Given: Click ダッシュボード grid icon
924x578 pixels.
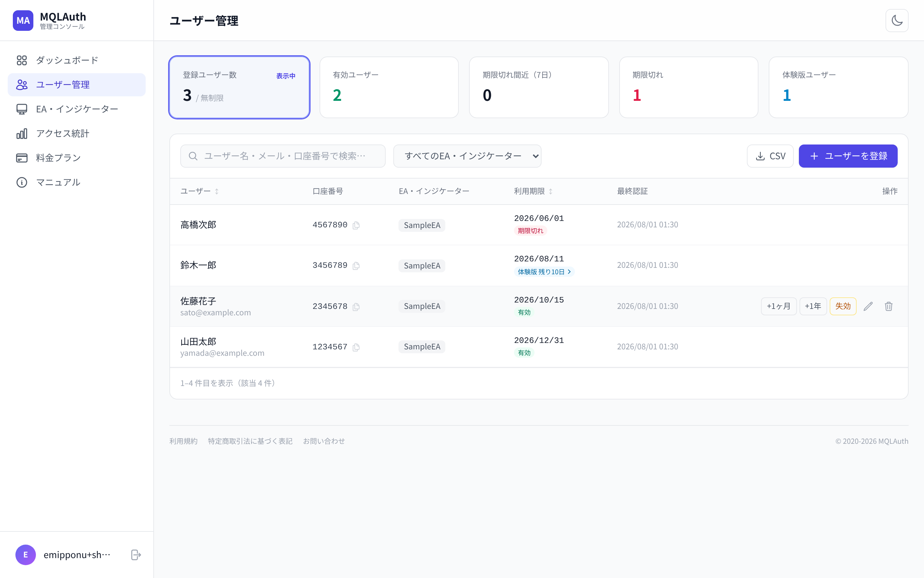Looking at the screenshot, I should 22,60.
